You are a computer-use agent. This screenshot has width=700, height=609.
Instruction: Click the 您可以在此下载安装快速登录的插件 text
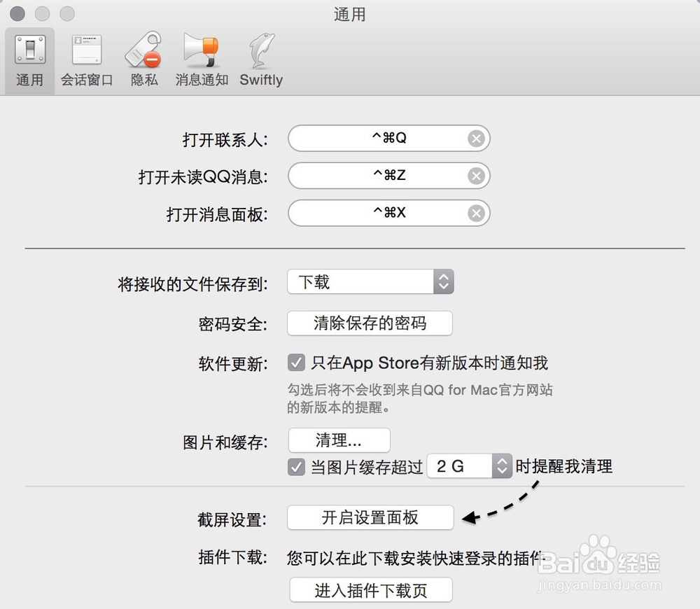click(416, 558)
